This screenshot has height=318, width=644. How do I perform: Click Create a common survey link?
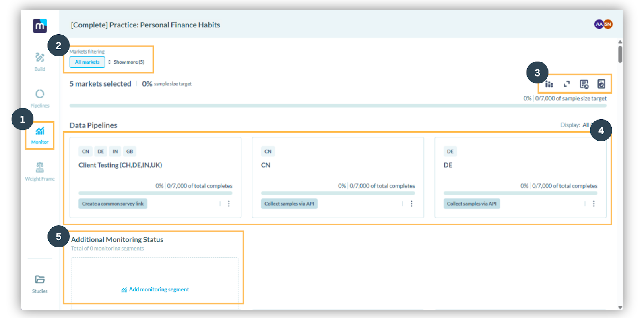(x=113, y=204)
